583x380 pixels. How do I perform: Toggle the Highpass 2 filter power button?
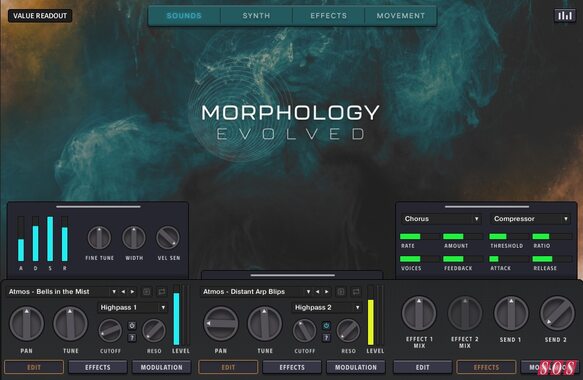tap(326, 326)
